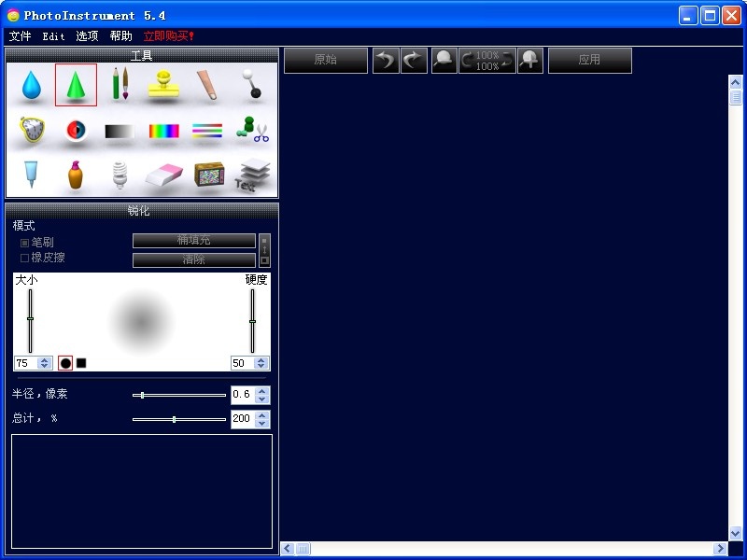The height and width of the screenshot is (560, 747).
Task: Click the zoom out magnifier button
Action: (x=444, y=61)
